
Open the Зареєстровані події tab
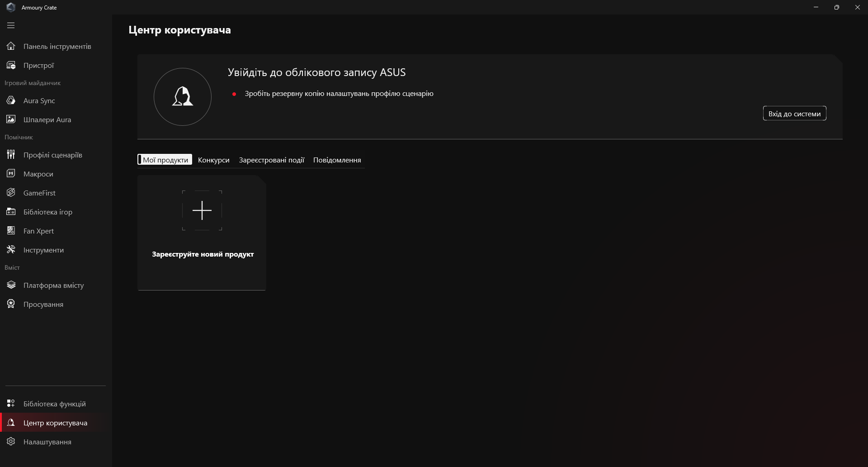tap(272, 160)
